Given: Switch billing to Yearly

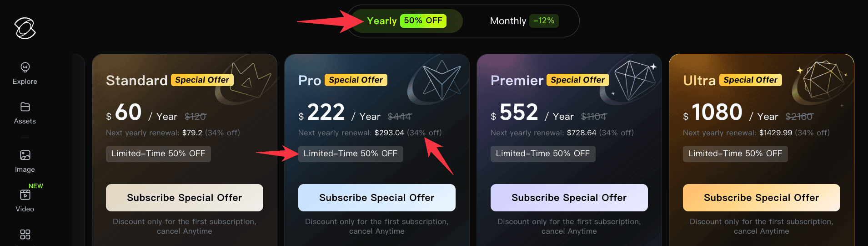Looking at the screenshot, I should point(381,21).
